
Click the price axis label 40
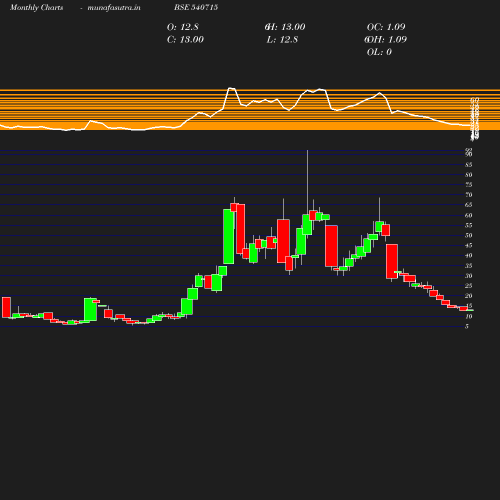[469, 256]
